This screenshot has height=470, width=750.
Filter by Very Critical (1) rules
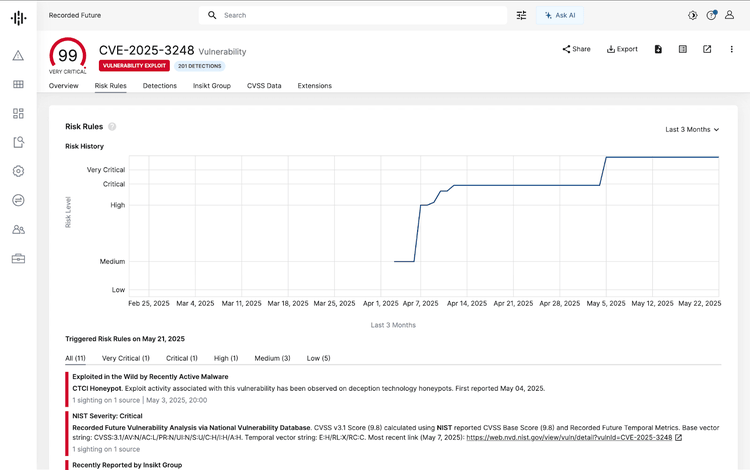[x=125, y=358]
